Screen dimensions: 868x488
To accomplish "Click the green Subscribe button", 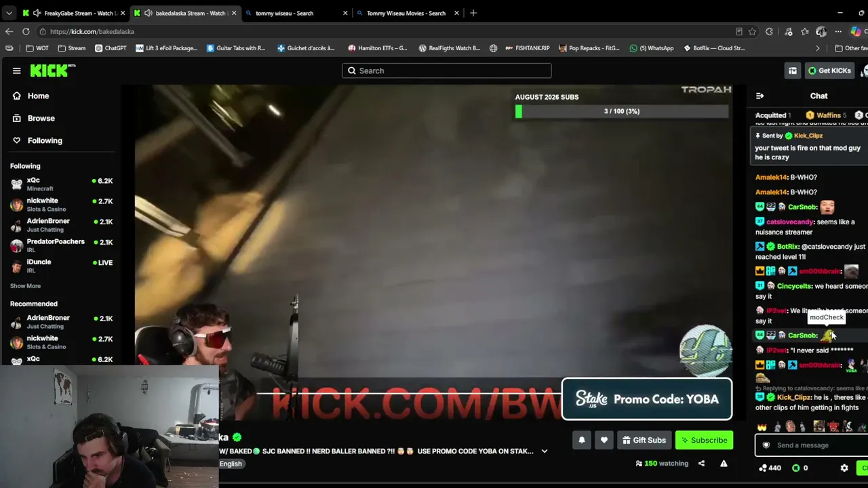I will (x=704, y=440).
